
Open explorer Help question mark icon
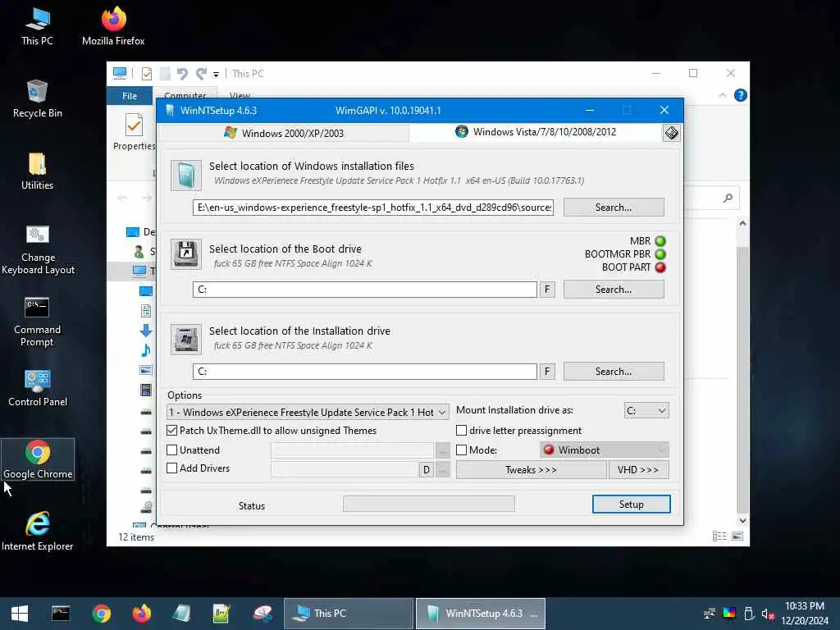[741, 95]
